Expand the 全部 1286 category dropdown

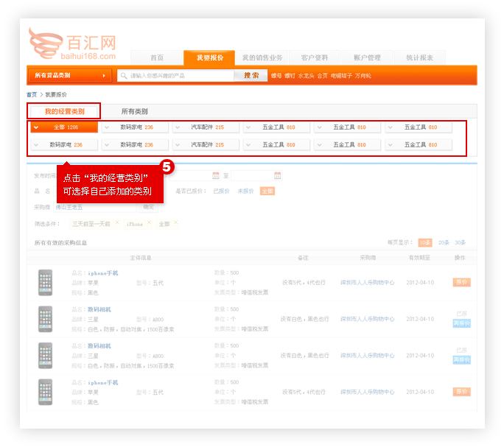point(36,127)
